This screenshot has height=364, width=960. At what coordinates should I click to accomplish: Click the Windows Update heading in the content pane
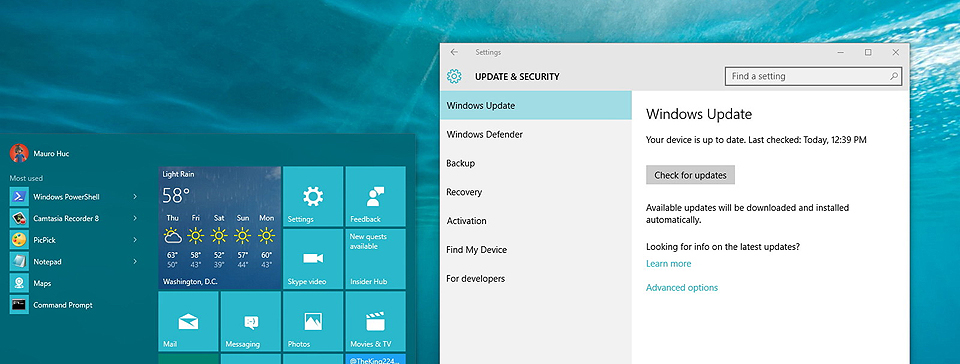(x=699, y=114)
